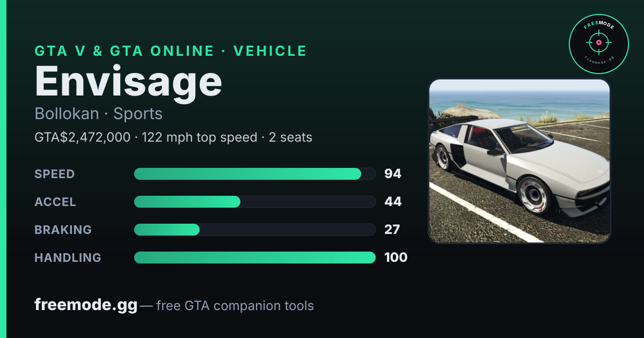Click the ACCEL stat bar
This screenshot has height=338, width=644.
pyautogui.click(x=254, y=202)
